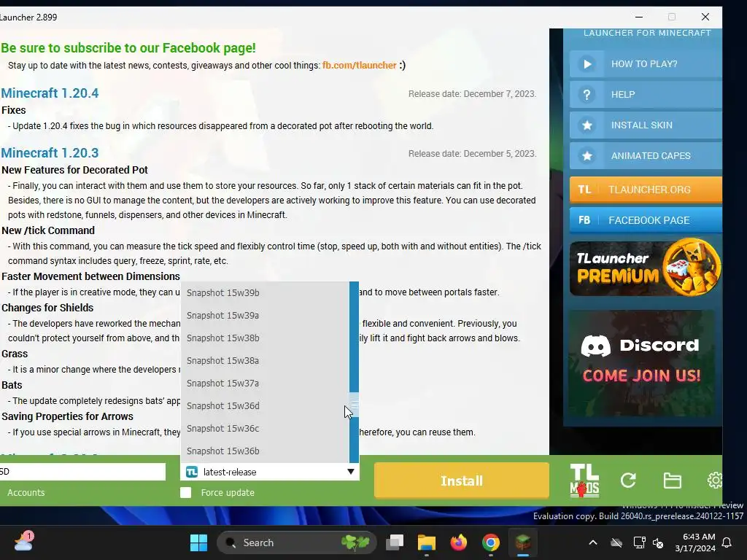This screenshot has width=747, height=560.
Task: Open the FACEBOOK PAGE button
Action: (x=646, y=220)
